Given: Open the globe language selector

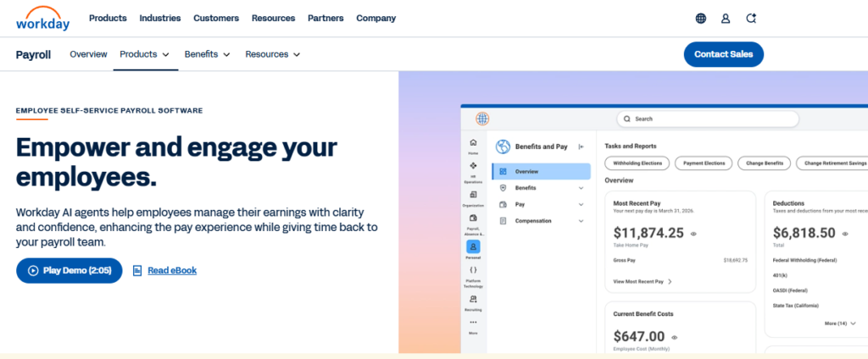Looking at the screenshot, I should pyautogui.click(x=701, y=19).
